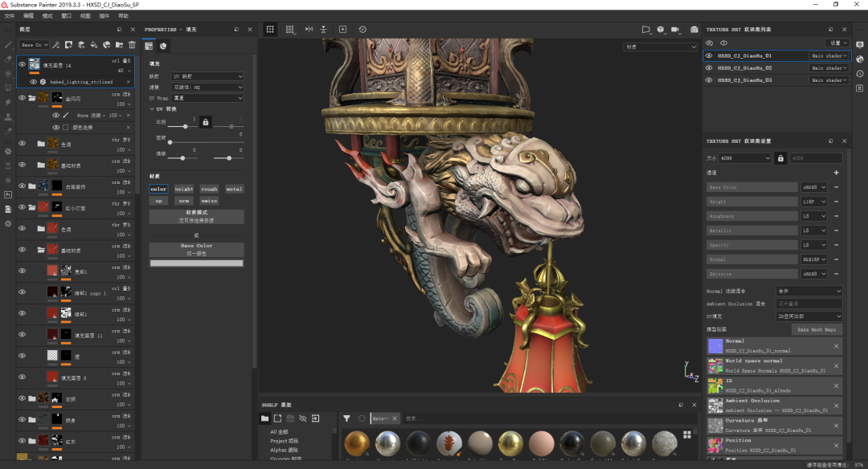Open the 帮助 (Help) menu

(123, 16)
